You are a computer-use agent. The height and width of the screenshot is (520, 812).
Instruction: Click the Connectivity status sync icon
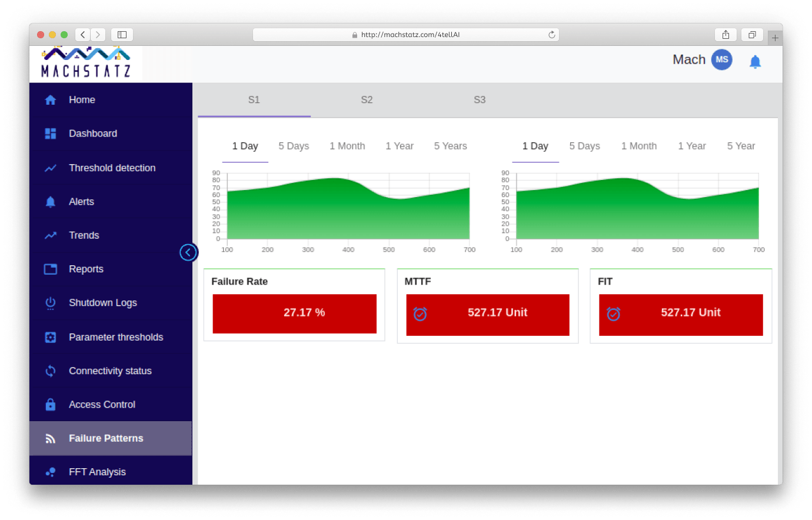[51, 371]
